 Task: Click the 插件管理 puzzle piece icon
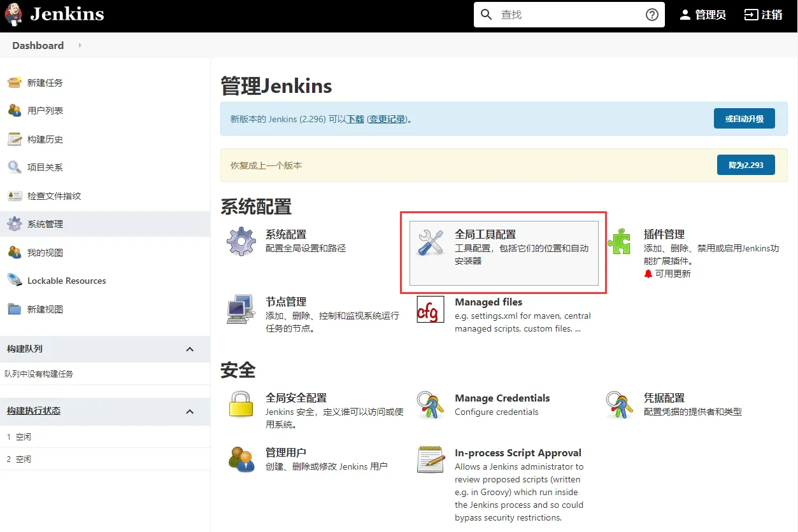tap(620, 242)
